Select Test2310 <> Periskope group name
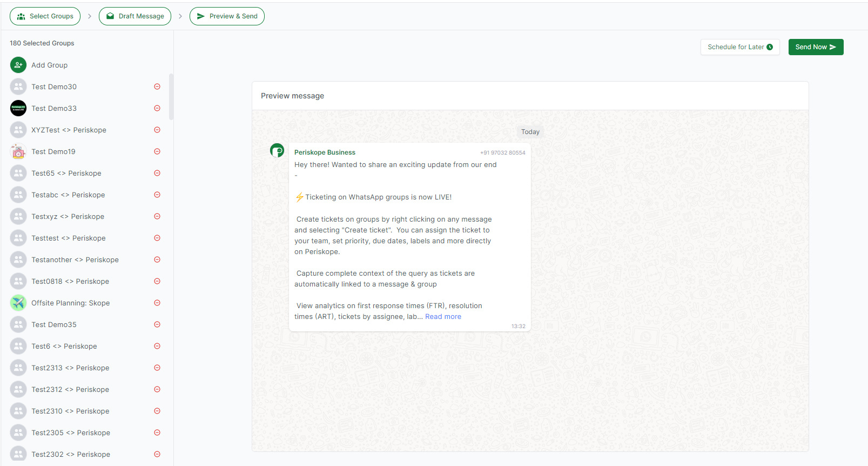This screenshot has height=466, width=868. click(x=70, y=411)
